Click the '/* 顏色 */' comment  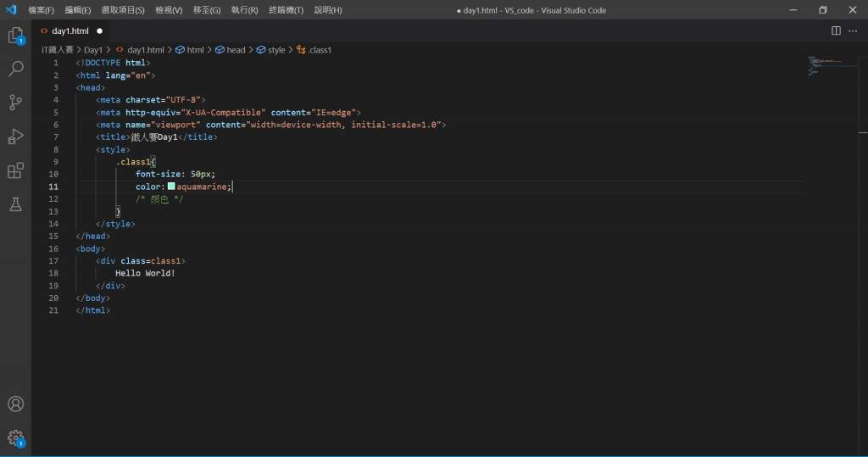(159, 199)
